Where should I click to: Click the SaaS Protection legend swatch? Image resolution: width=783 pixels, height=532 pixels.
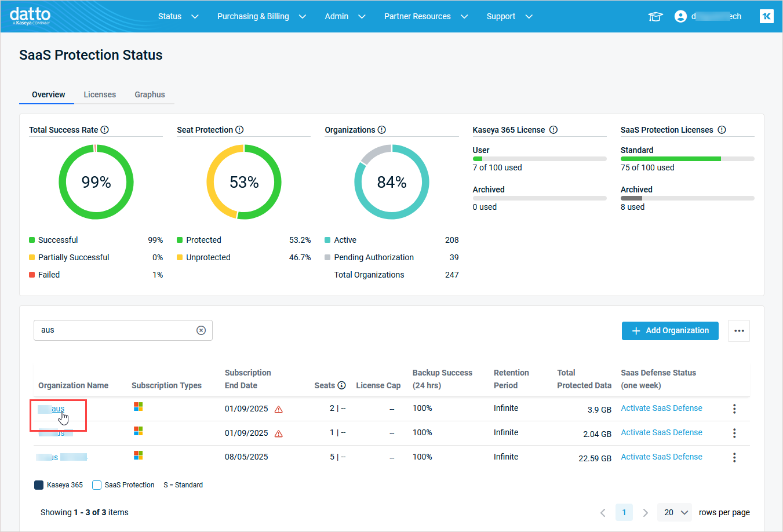[x=97, y=485]
